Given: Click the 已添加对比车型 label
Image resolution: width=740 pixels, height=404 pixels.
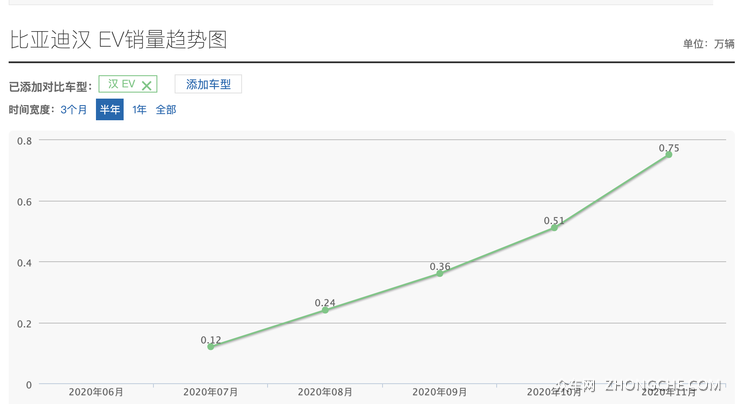Looking at the screenshot, I should click(50, 87).
